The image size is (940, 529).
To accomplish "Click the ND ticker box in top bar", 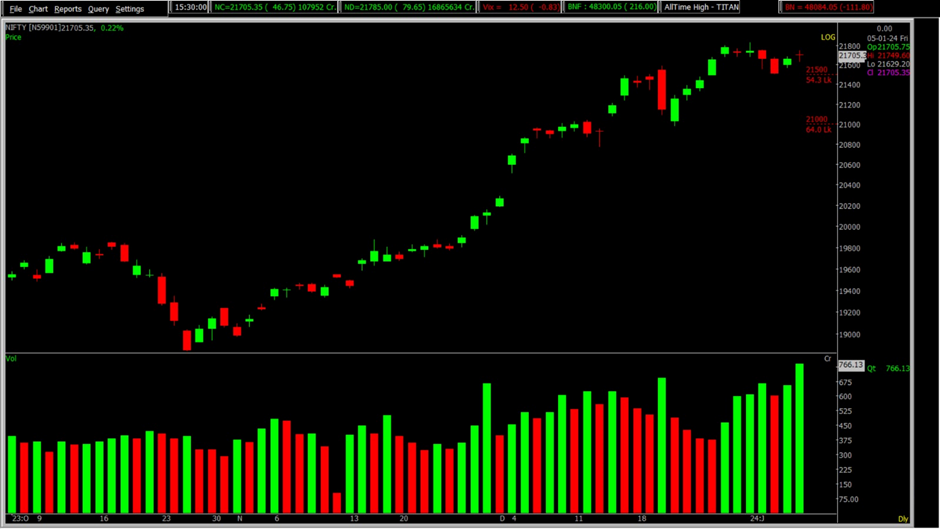I will (408, 7).
